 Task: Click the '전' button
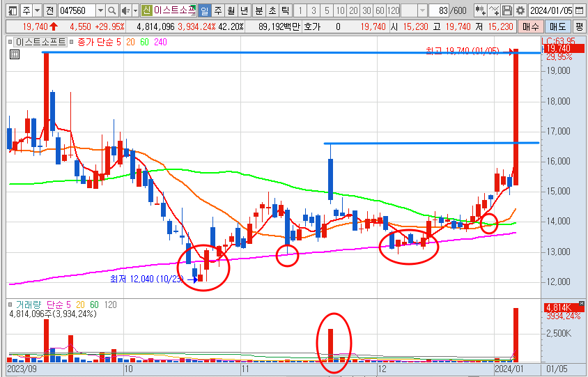50,10
